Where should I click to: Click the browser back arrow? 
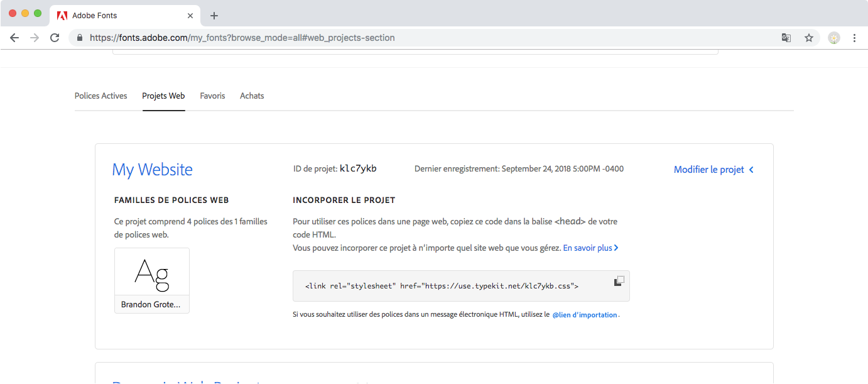pos(14,38)
